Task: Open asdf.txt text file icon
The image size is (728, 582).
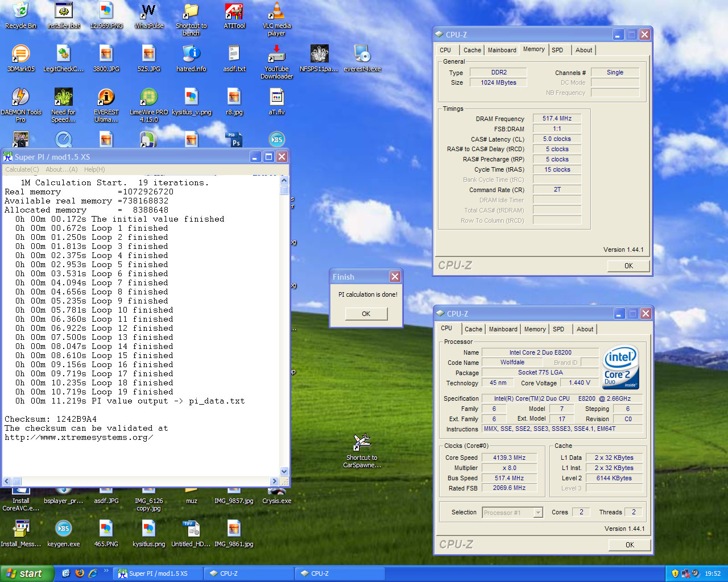Action: click(x=234, y=59)
